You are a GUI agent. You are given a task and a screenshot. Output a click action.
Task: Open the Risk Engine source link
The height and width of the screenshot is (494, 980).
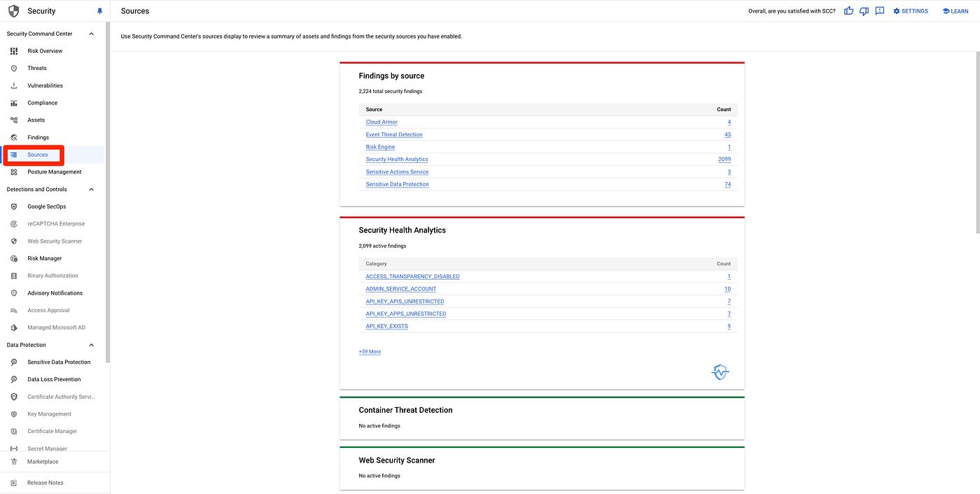tap(380, 147)
